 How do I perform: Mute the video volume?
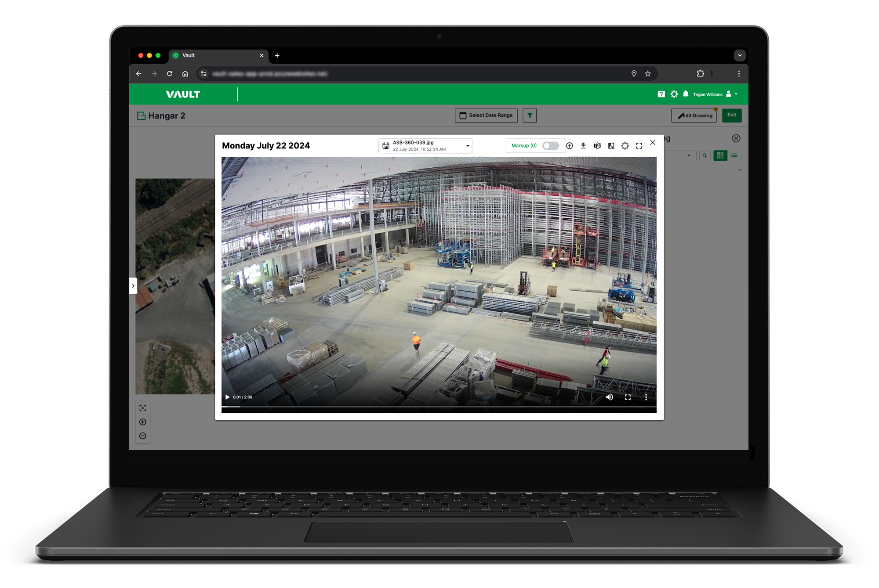click(610, 397)
